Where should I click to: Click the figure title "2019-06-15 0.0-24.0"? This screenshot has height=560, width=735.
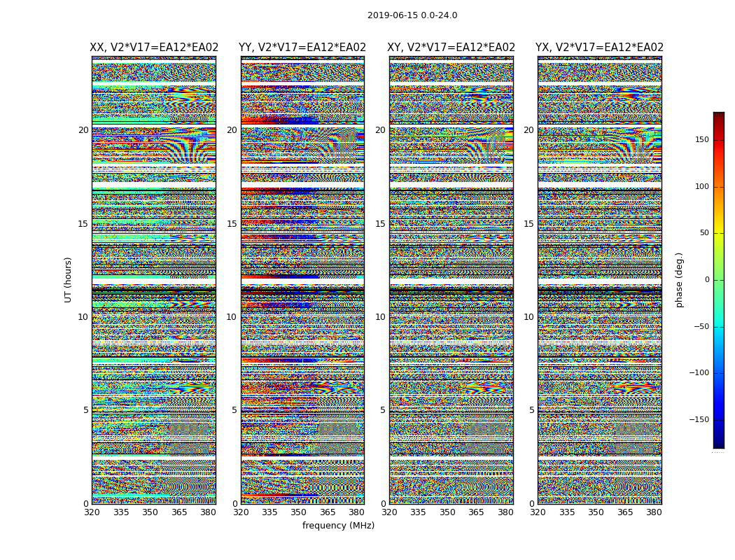(x=412, y=15)
